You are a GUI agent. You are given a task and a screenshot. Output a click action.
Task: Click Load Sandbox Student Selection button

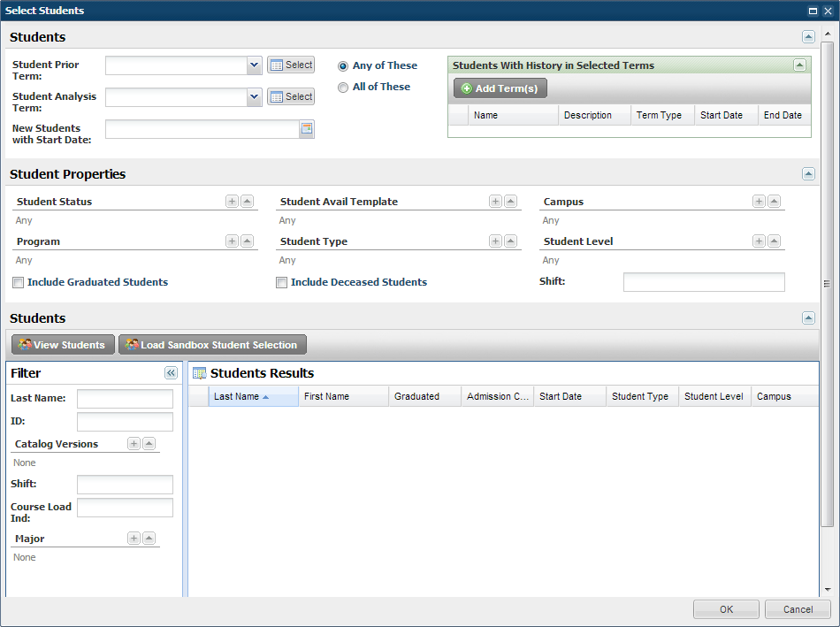click(x=212, y=345)
